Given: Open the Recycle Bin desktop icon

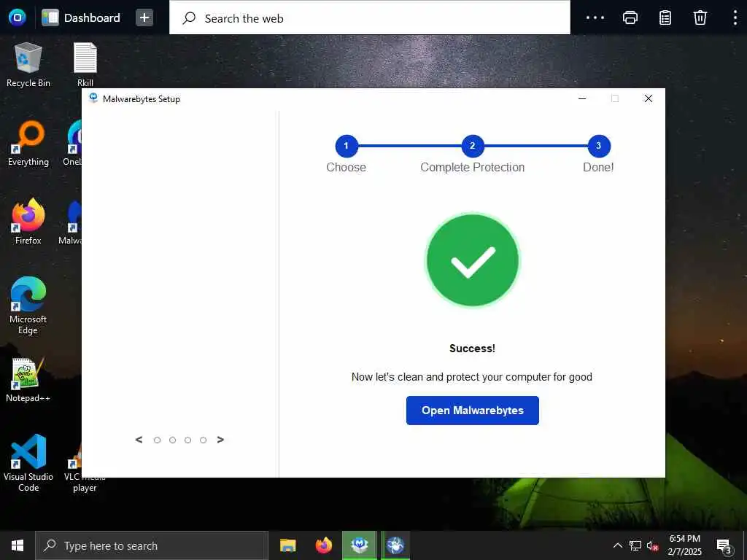Looking at the screenshot, I should click(x=28, y=65).
